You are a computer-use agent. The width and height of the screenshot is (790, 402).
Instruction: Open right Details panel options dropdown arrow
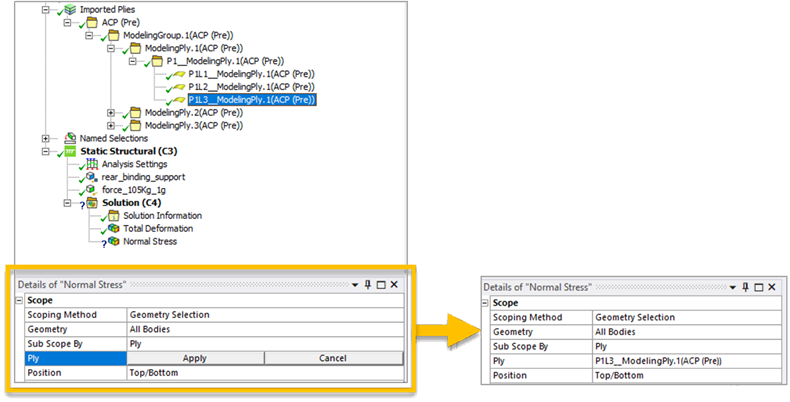(x=733, y=288)
